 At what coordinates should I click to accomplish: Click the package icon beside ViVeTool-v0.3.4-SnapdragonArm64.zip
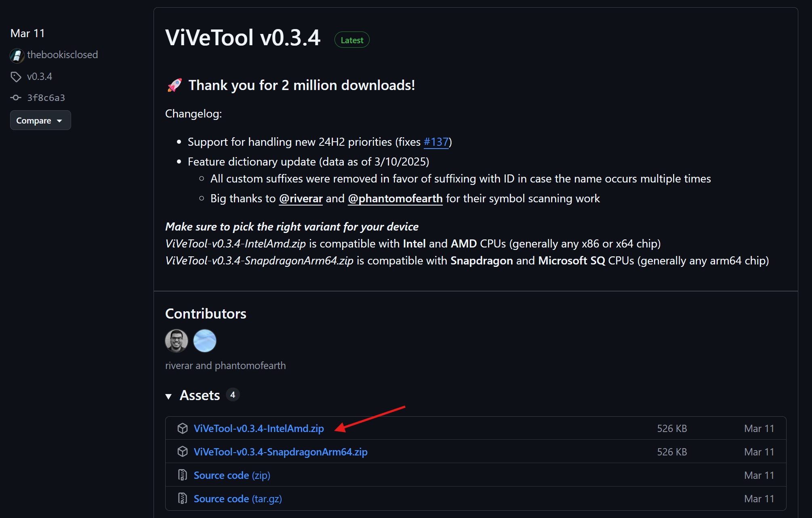coord(183,452)
